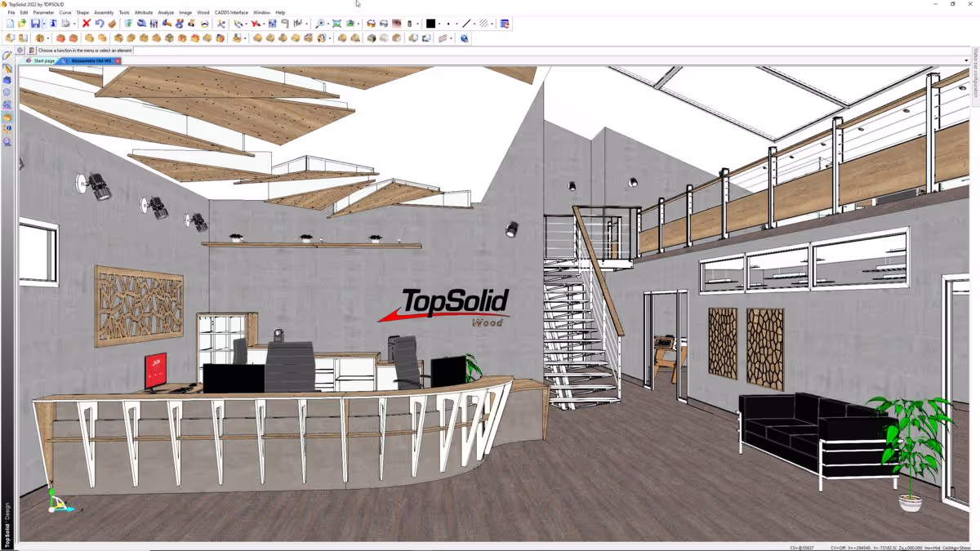This screenshot has height=551, width=980.
Task: Click the Undo arrow icon
Action: point(99,24)
